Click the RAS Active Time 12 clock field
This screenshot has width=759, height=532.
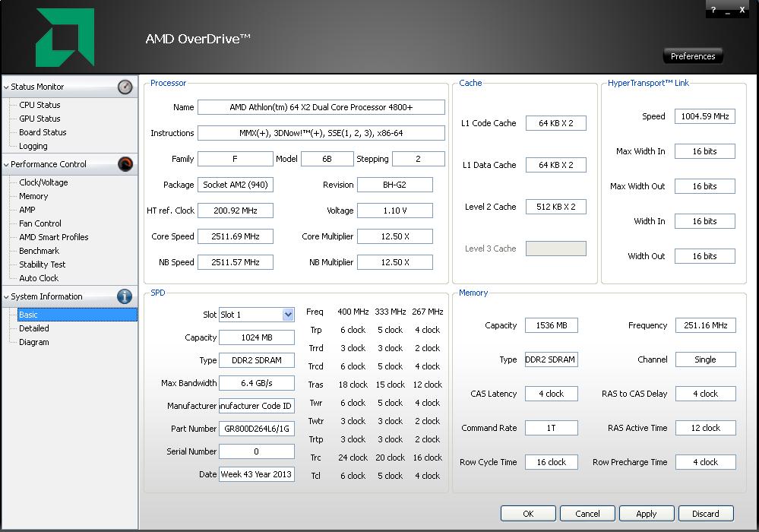[706, 428]
